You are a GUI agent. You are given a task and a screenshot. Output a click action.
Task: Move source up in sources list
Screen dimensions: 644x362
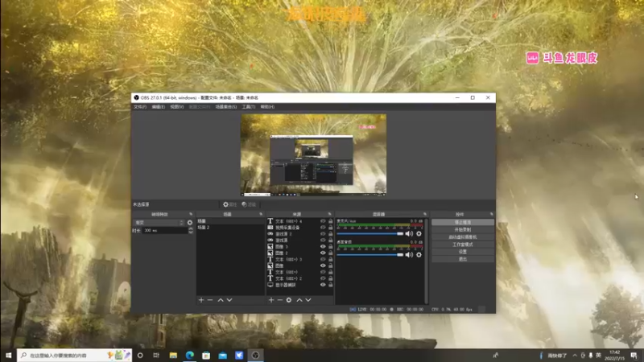tap(299, 300)
